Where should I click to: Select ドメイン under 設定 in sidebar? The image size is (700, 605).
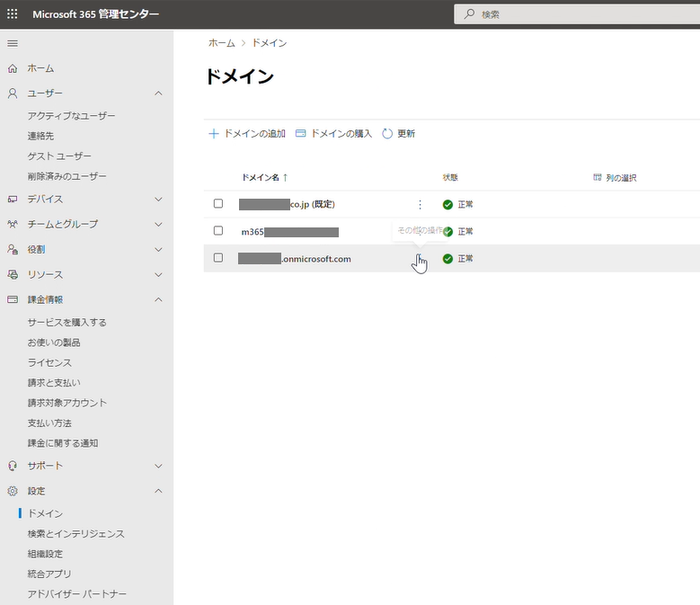[x=45, y=513]
